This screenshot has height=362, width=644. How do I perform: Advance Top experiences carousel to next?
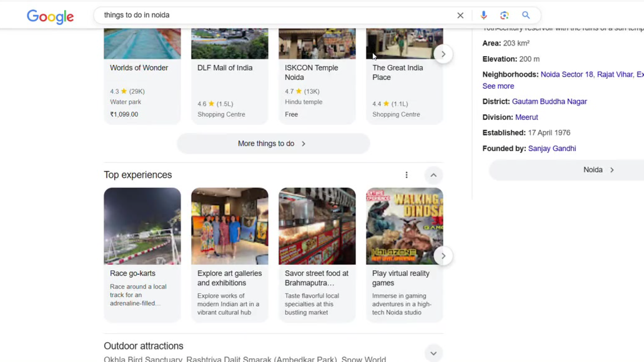pos(443,256)
